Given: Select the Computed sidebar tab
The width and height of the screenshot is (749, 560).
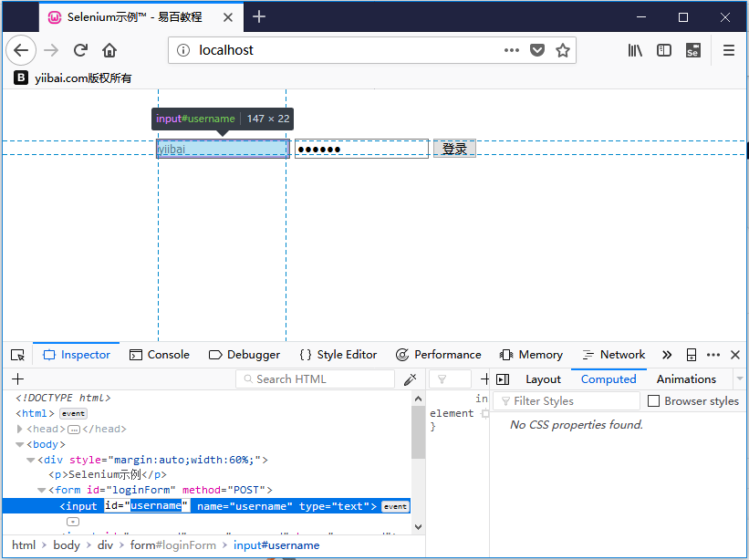Looking at the screenshot, I should (x=609, y=379).
